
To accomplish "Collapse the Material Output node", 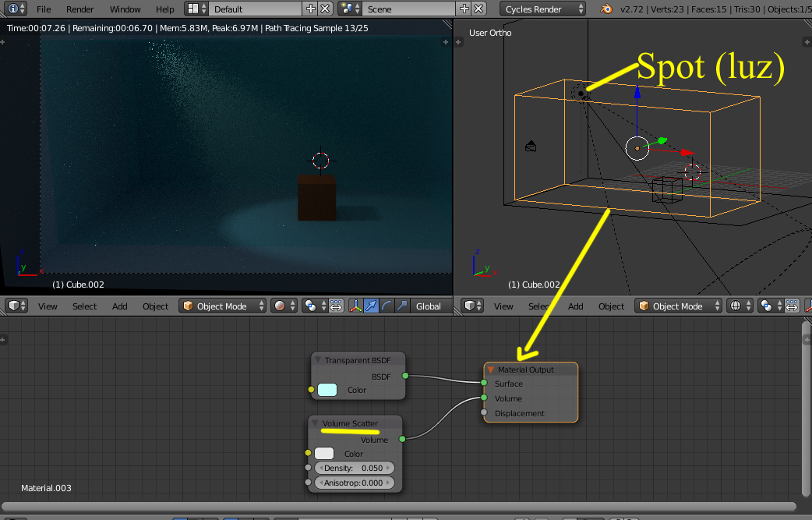I will (491, 370).
